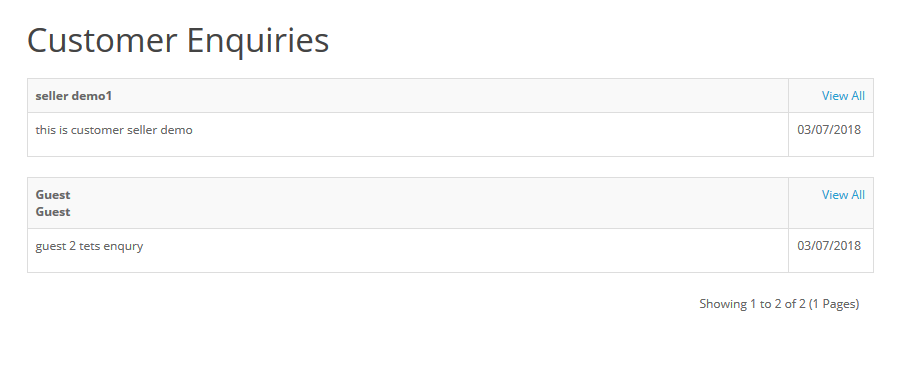Image resolution: width=904 pixels, height=379 pixels.
Task: Select the seller demo1 customer name
Action: (x=74, y=96)
